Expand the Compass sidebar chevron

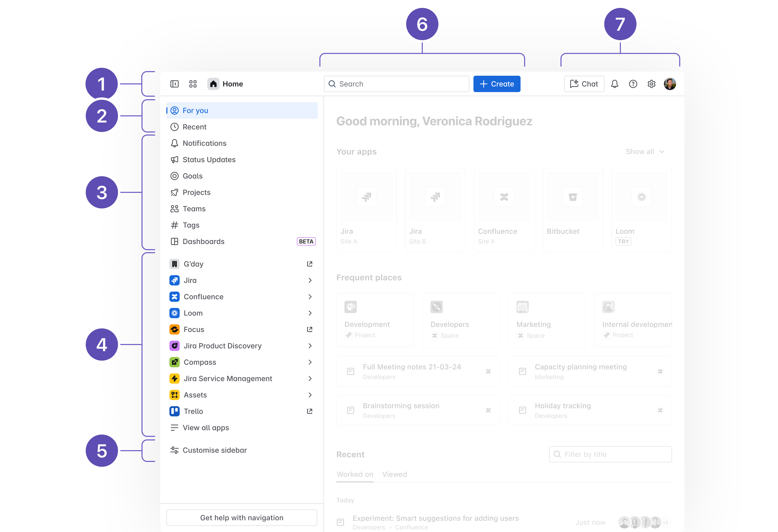pyautogui.click(x=310, y=362)
